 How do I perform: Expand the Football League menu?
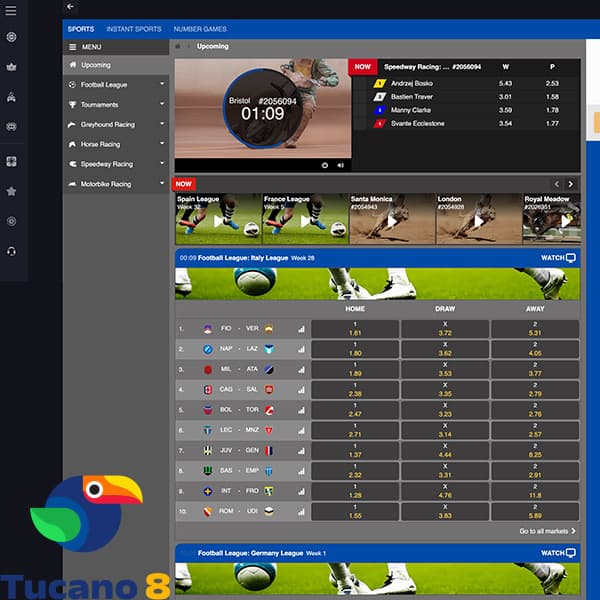click(x=162, y=85)
